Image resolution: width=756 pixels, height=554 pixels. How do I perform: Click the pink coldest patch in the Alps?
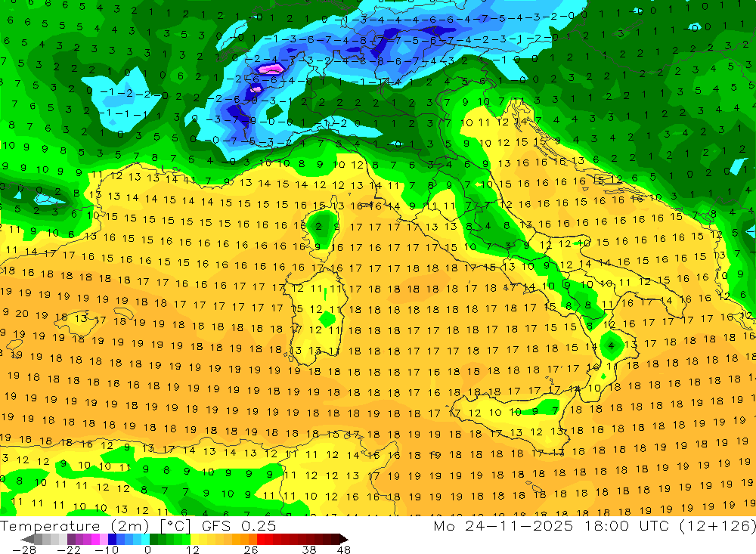coord(270,70)
